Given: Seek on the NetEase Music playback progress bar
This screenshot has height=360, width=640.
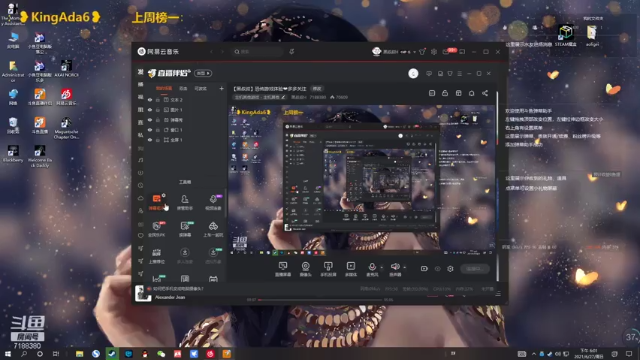Looking at the screenshot, I should tap(320, 300).
